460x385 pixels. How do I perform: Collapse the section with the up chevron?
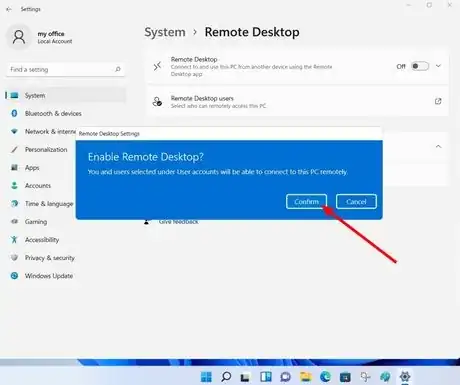438,146
